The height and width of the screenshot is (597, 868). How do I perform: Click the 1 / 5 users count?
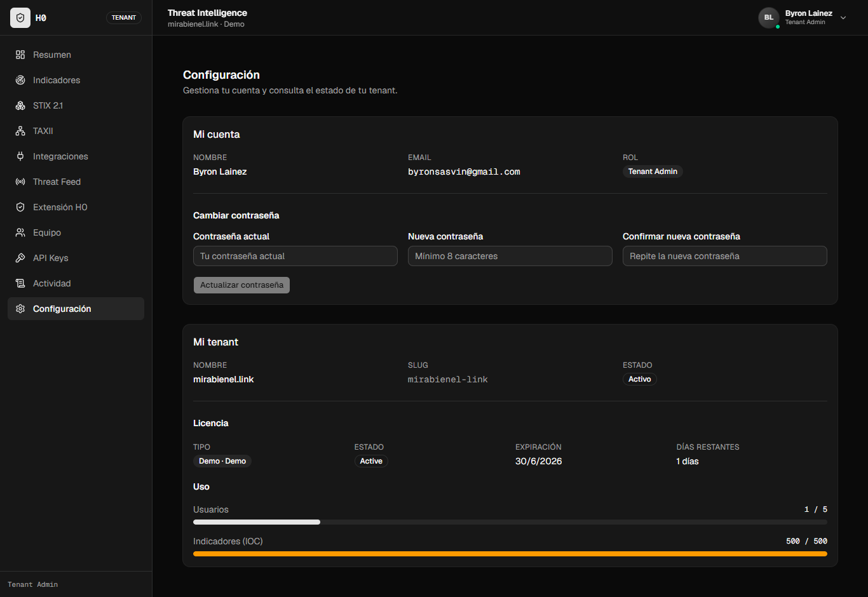pyautogui.click(x=816, y=509)
